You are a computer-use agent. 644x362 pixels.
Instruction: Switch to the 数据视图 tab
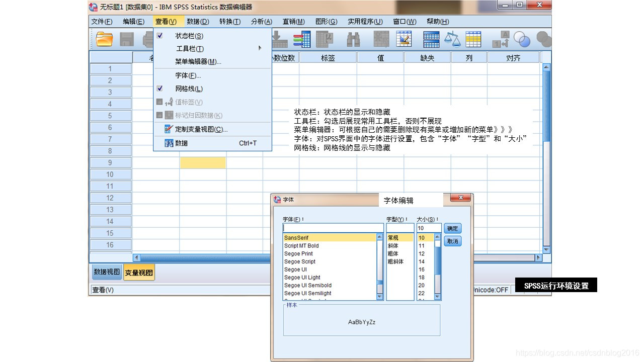point(107,272)
